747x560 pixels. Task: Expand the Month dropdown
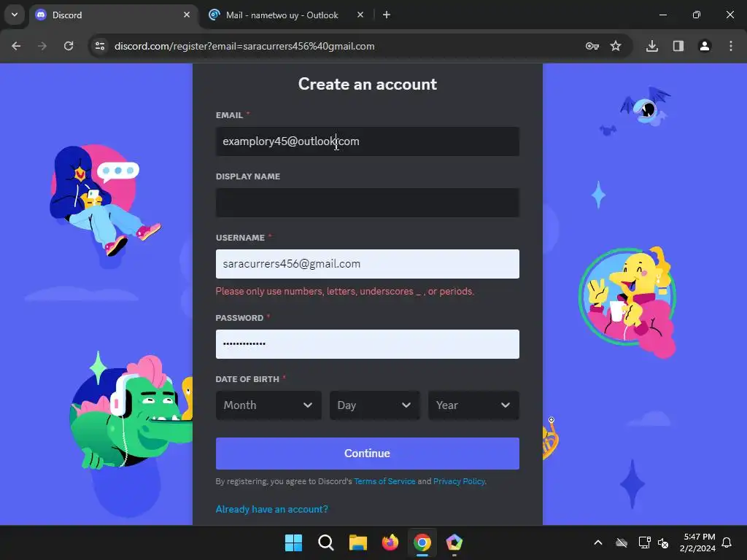click(x=268, y=405)
